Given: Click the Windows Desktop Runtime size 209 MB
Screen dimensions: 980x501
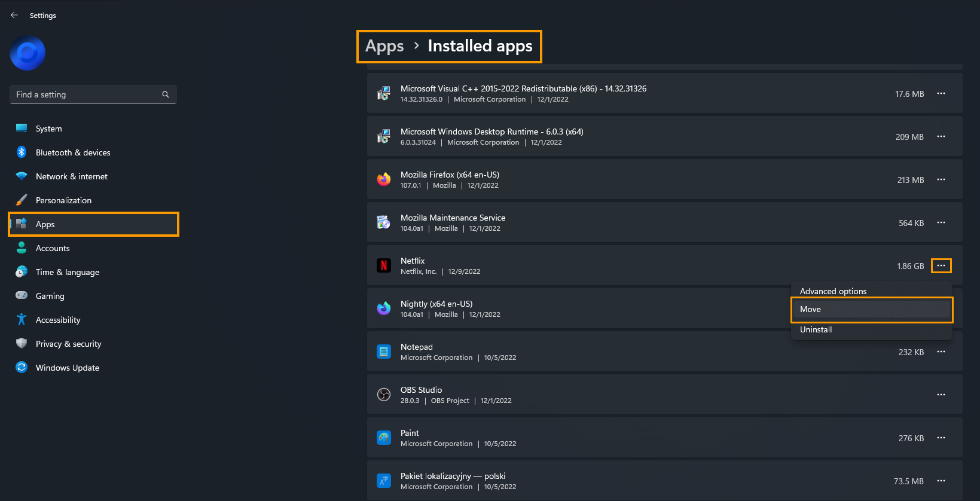Looking at the screenshot, I should pyautogui.click(x=909, y=137).
